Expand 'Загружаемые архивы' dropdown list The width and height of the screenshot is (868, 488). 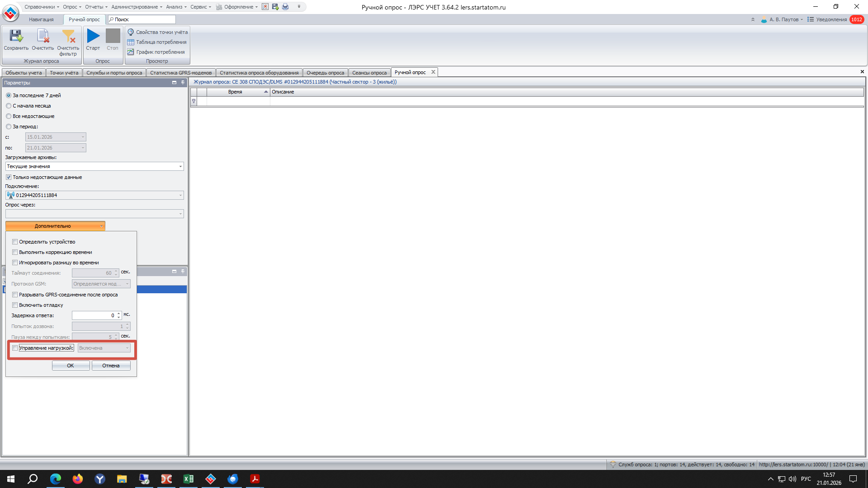[180, 166]
